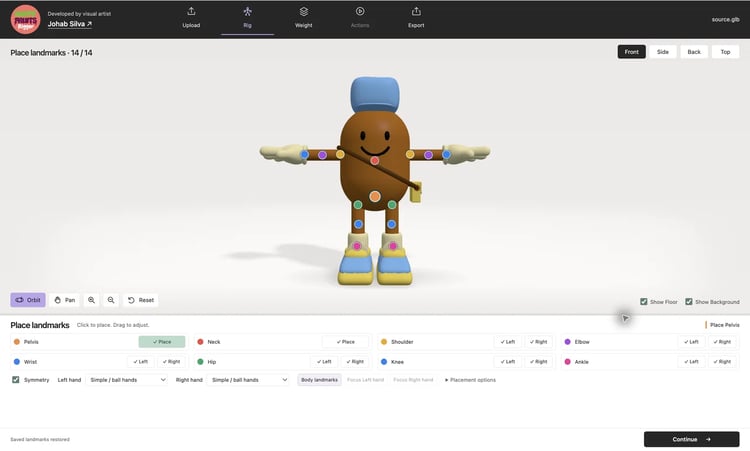This screenshot has width=750, height=451.
Task: Select the Wrist Right button
Action: [171, 362]
